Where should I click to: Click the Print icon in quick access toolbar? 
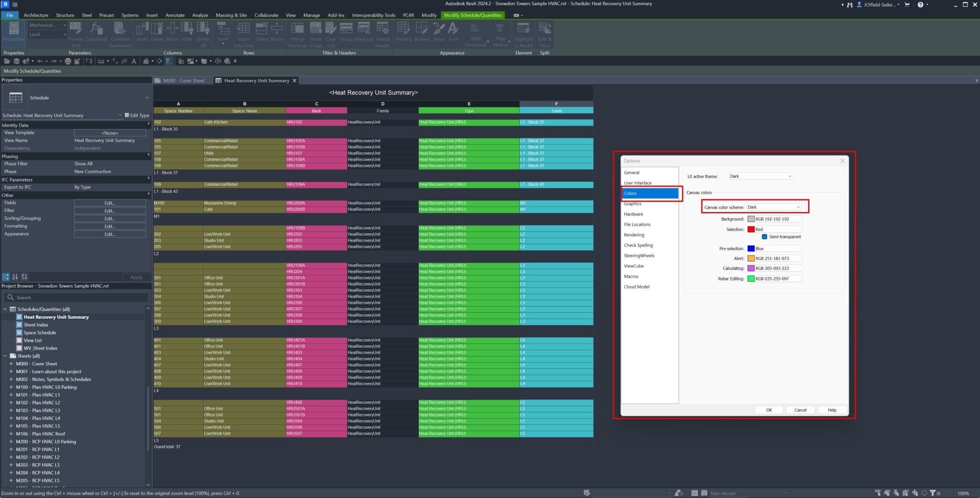68,61
